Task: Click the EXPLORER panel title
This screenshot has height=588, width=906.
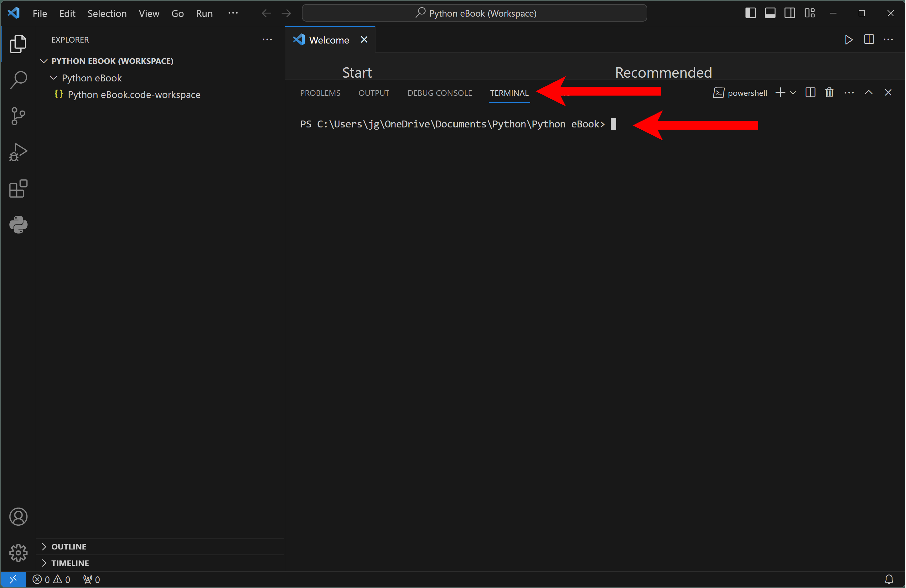Action: 70,39
